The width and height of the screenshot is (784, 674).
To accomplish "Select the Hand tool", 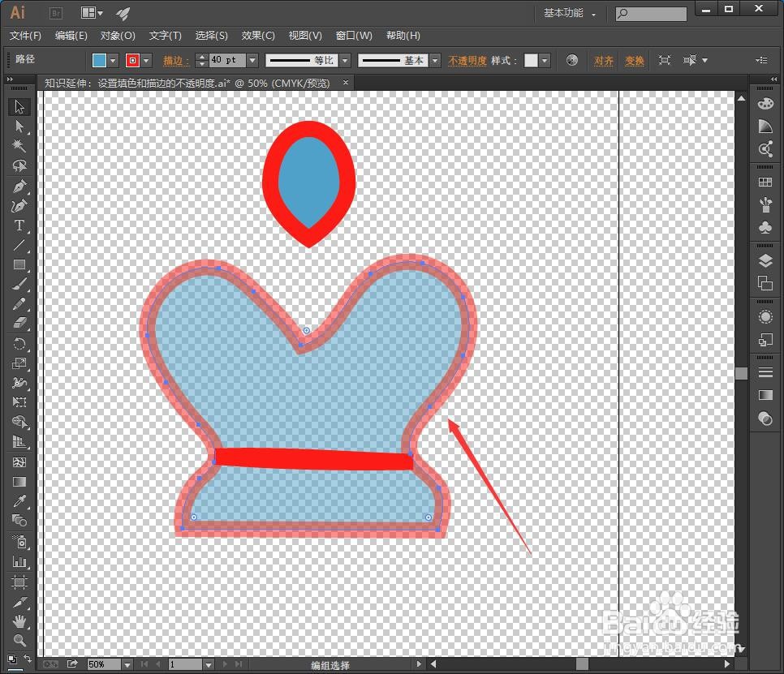I will (x=19, y=620).
